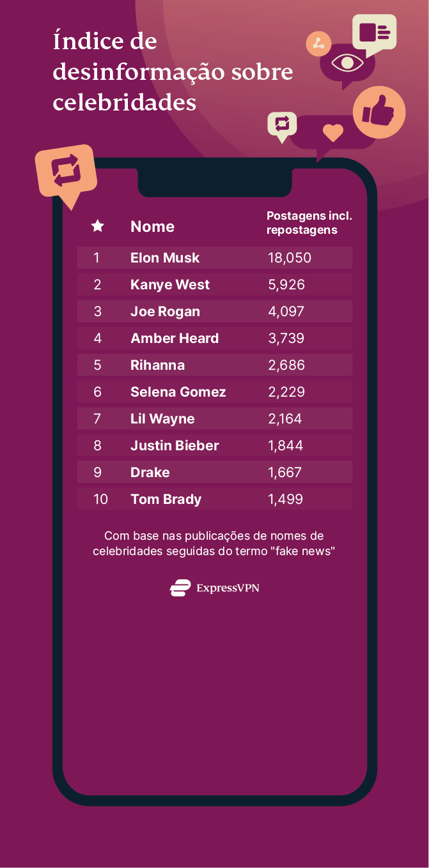Click Amber Heard's post count 3,739

(x=286, y=339)
